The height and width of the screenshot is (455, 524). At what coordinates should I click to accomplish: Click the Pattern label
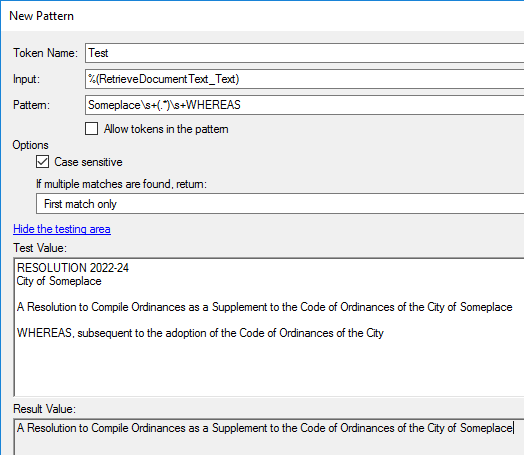[x=31, y=105]
